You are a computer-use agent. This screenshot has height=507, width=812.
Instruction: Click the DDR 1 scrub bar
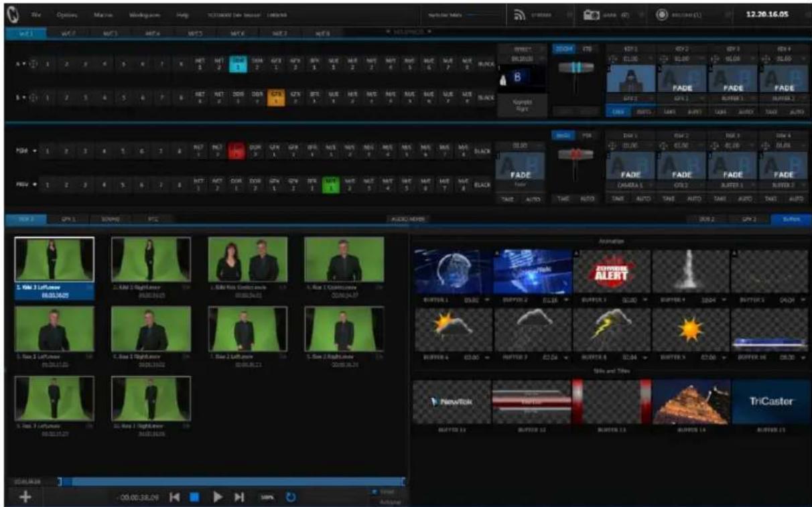[232, 481]
